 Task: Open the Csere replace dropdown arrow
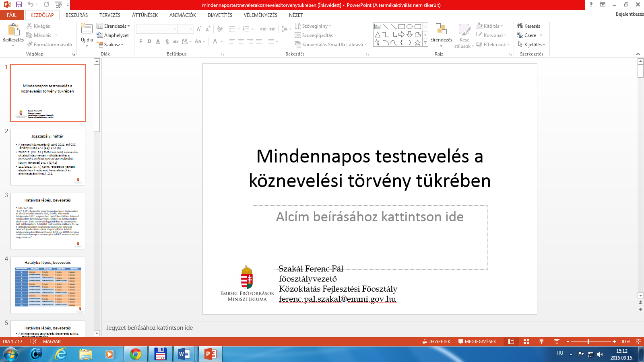pos(541,35)
